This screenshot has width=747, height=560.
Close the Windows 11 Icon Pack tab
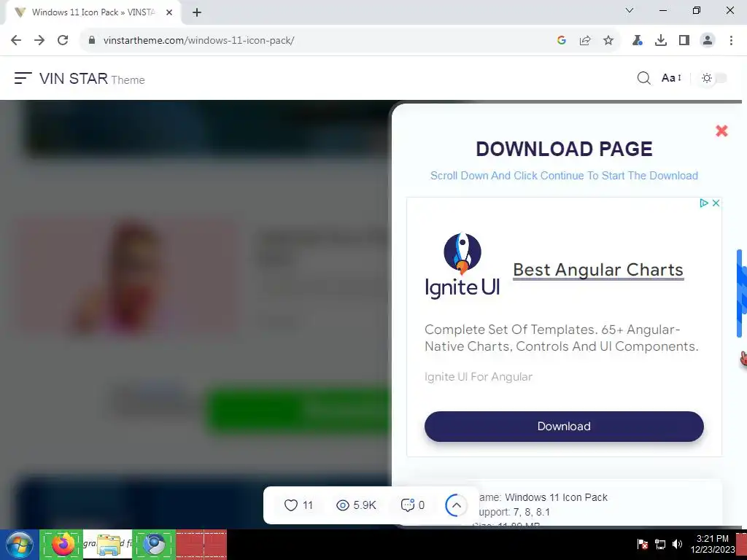[x=169, y=13]
